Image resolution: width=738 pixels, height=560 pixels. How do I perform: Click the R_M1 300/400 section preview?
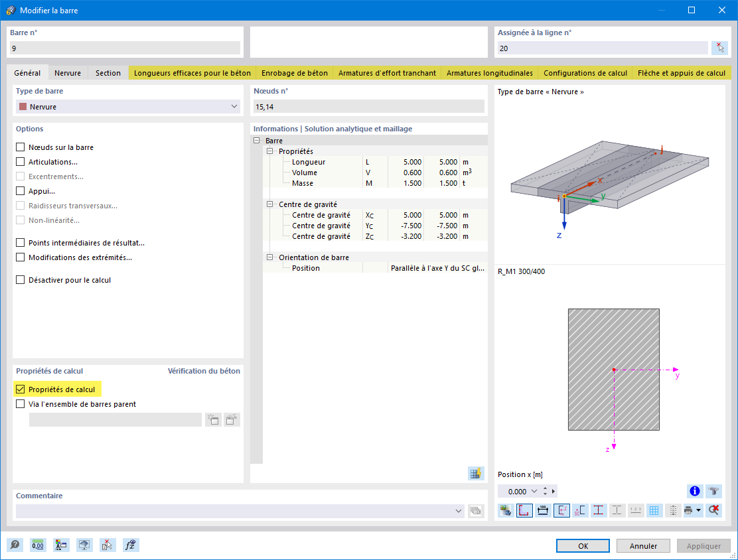click(x=613, y=370)
